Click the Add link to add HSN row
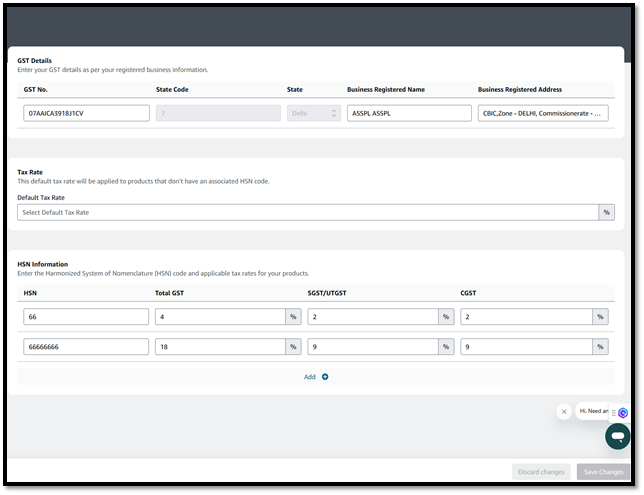 (310, 377)
